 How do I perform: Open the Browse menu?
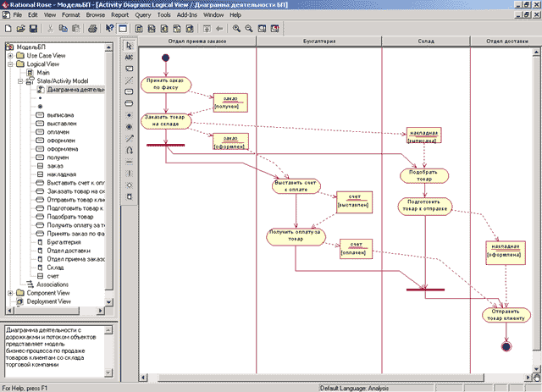(96, 15)
